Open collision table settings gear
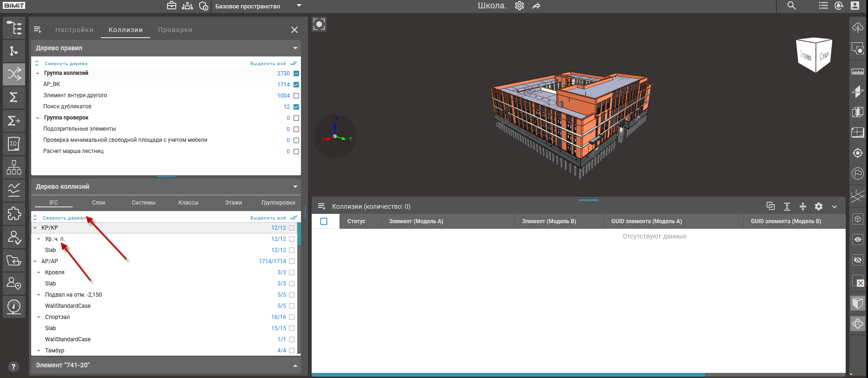This screenshot has height=378, width=868. click(819, 206)
